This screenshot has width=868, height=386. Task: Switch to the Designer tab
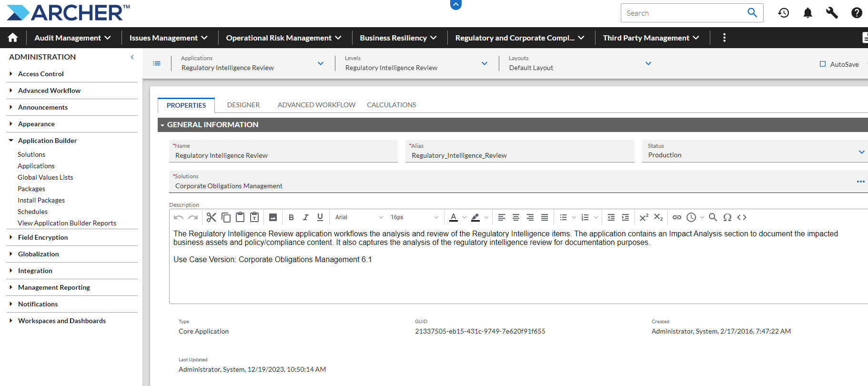point(243,105)
